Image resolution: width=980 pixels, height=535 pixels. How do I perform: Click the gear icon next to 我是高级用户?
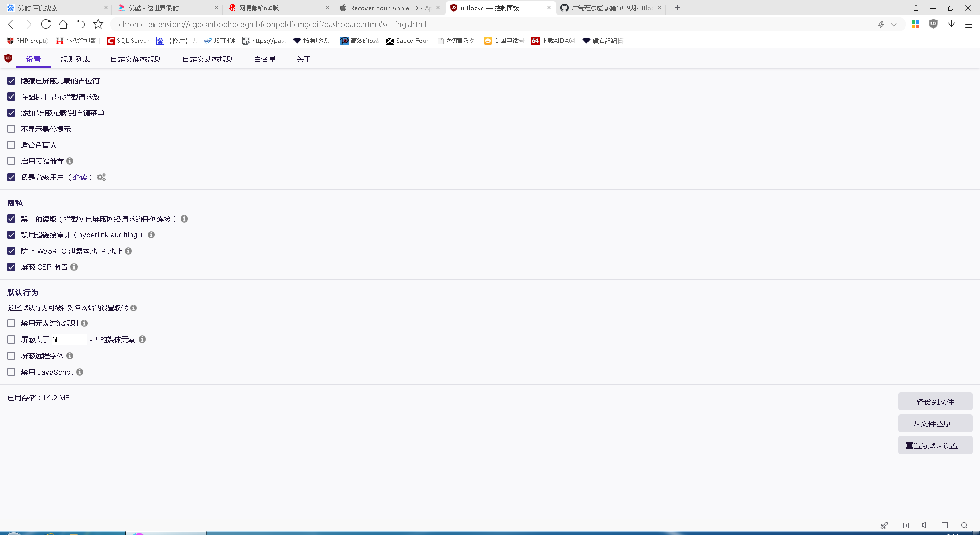click(x=101, y=177)
